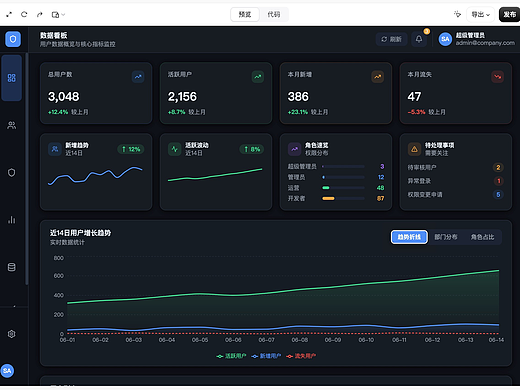Open the database icon in the sidebar
The image size is (520, 390).
coord(12,267)
